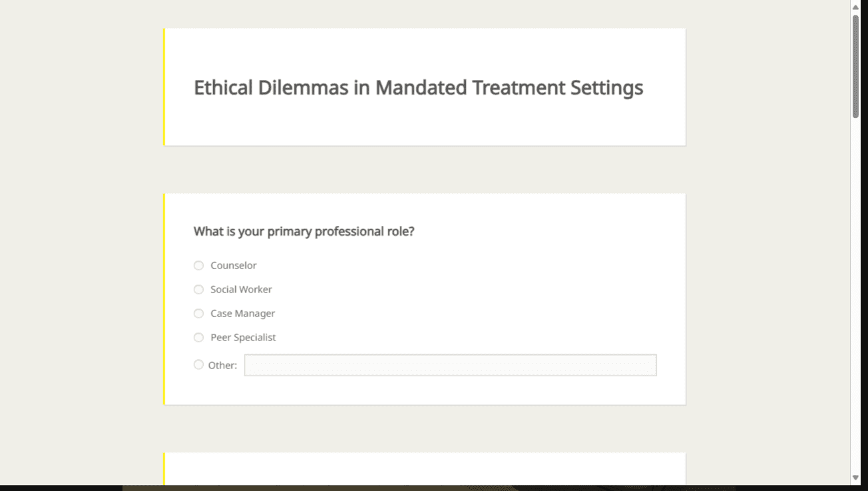Click the empty scrollbar track below thumb
The image size is (868, 491).
(x=855, y=300)
